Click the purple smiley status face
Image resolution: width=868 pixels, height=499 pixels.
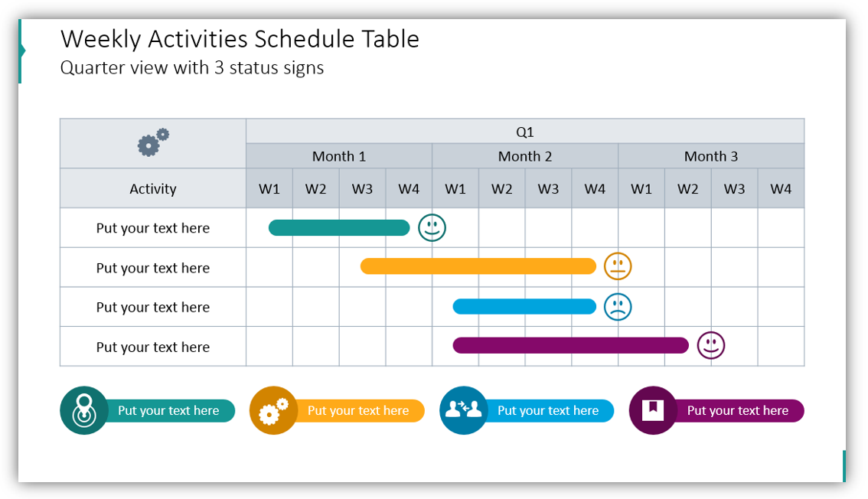(711, 345)
